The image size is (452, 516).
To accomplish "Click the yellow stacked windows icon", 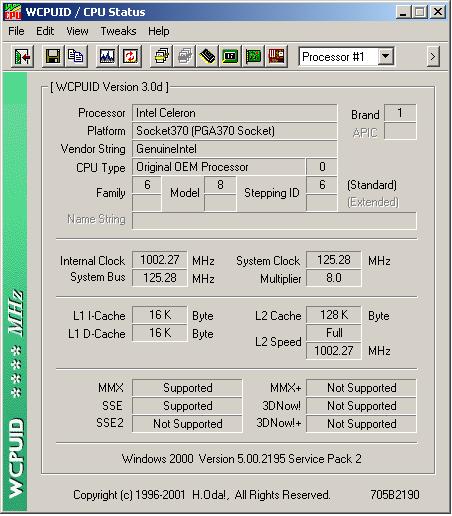I will [161, 57].
